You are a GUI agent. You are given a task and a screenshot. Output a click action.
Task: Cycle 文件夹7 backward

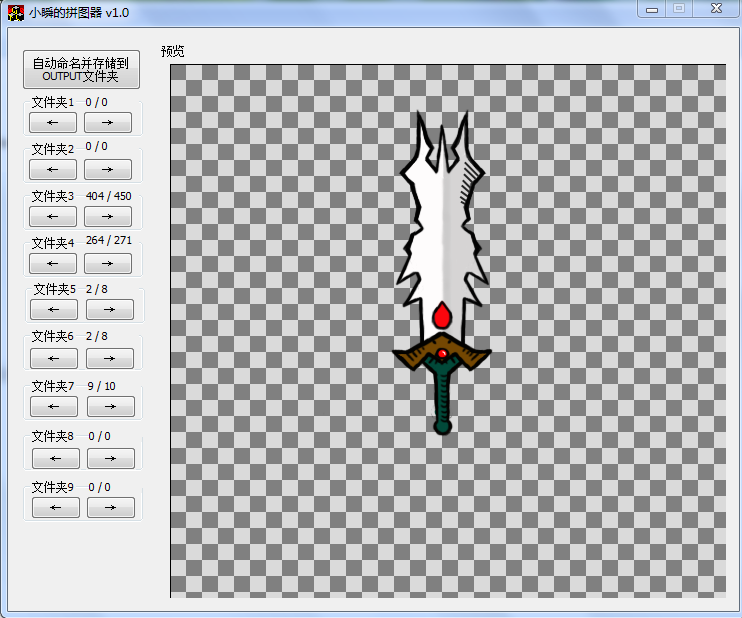(54, 406)
